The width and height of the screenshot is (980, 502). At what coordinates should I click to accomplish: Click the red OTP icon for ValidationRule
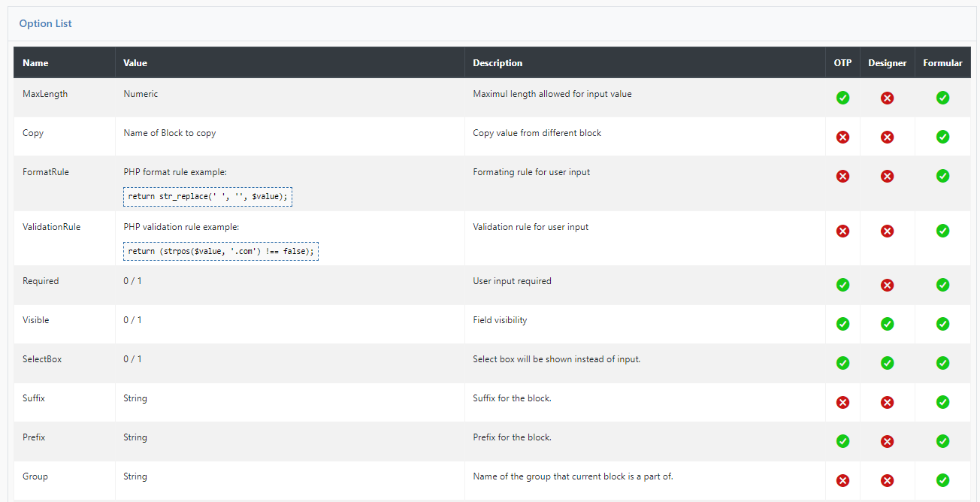(x=842, y=231)
